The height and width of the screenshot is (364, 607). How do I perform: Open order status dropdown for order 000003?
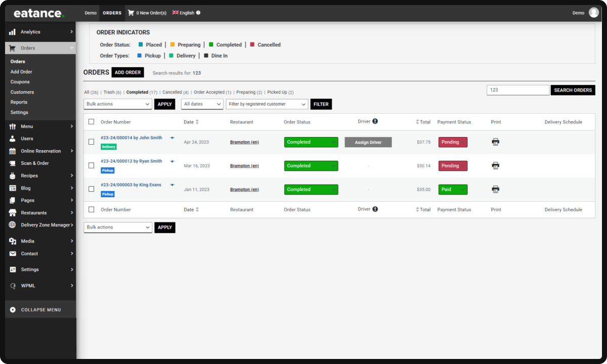point(311,190)
